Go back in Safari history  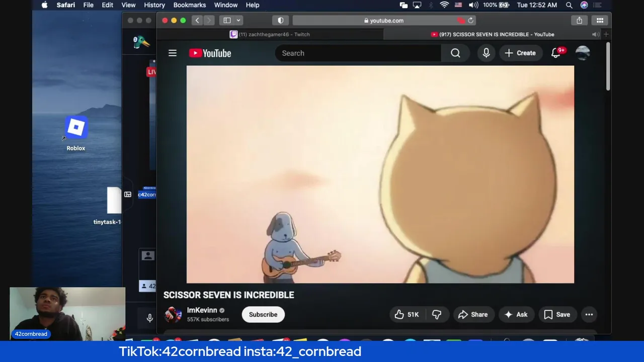[x=197, y=21]
